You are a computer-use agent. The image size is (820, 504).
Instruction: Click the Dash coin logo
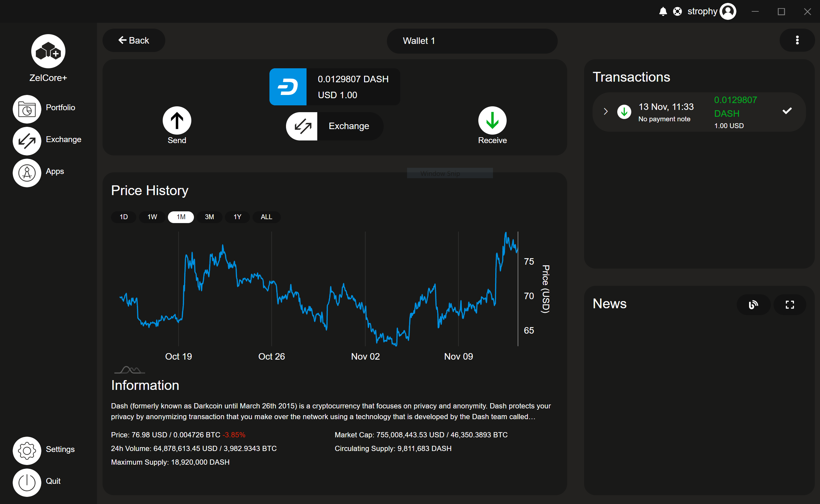tap(288, 87)
